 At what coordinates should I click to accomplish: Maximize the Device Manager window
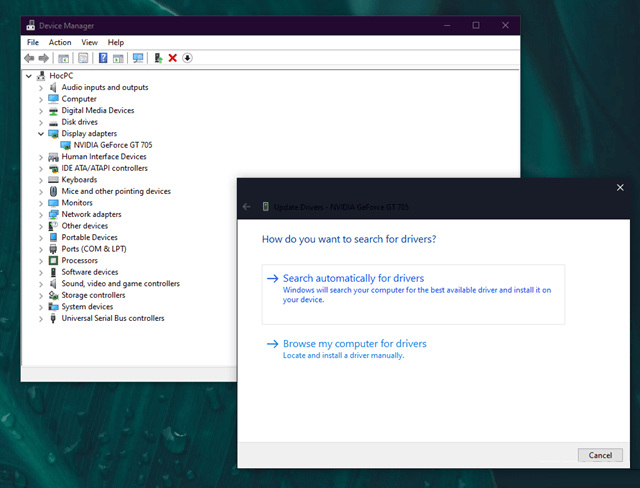tap(476, 25)
